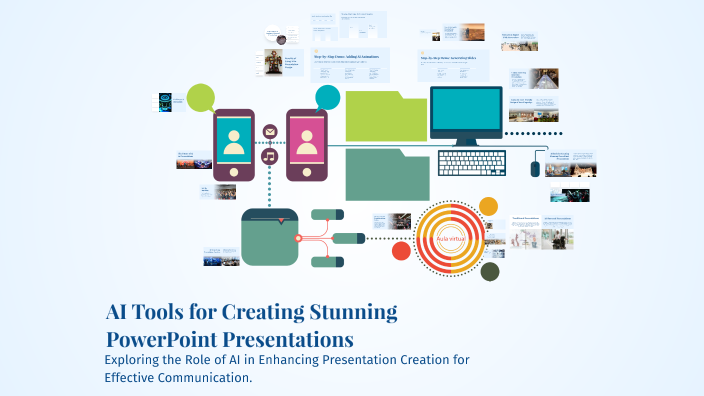Open the slide thumbnail with the castle photo near the mouse
Screen dimensions: 704x396
click(571, 163)
